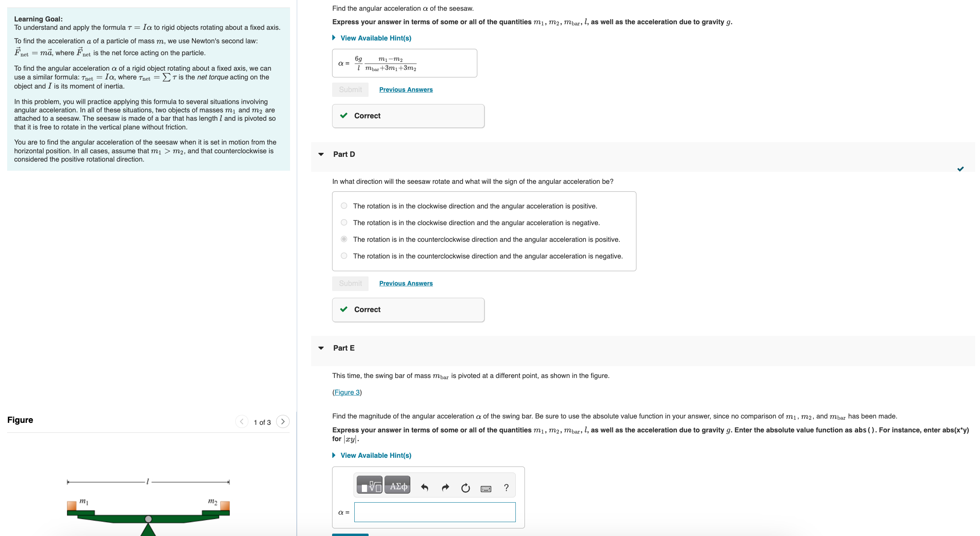Screen dimensions: 980x536
Task: Expand View Available Hint(s) in Part E
Action: (375, 455)
